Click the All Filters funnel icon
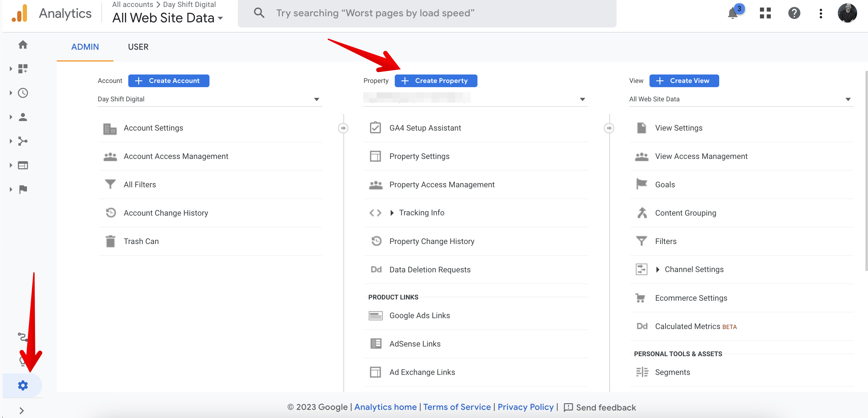 (110, 184)
